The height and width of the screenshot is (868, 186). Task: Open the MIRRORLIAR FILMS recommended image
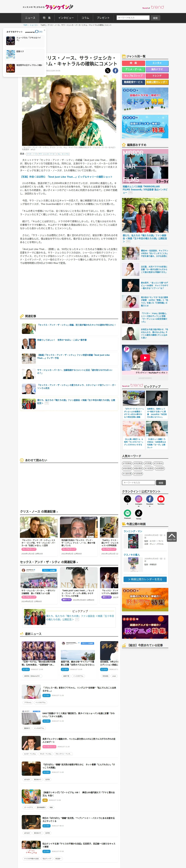point(145,167)
